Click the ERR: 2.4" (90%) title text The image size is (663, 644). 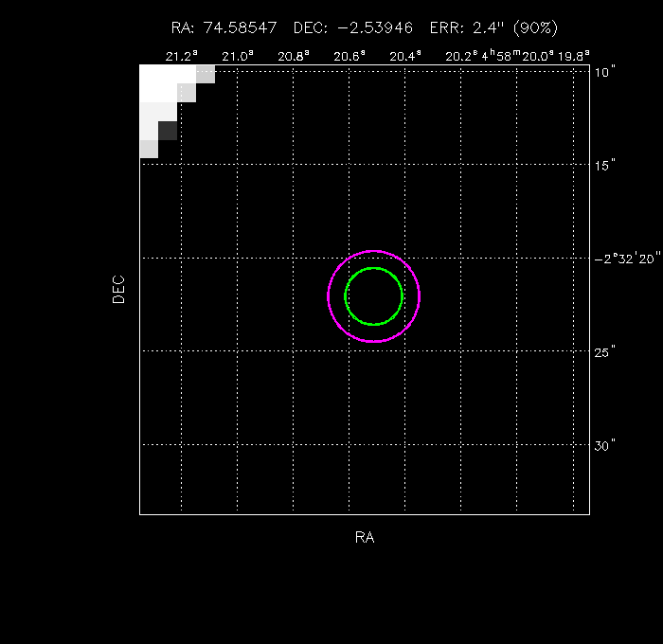coord(493,27)
